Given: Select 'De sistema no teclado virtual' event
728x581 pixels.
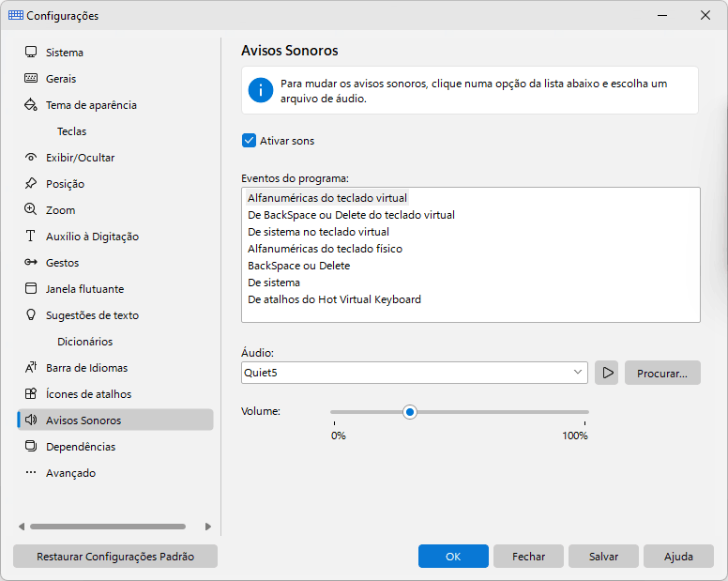Looking at the screenshot, I should click(x=318, y=232).
